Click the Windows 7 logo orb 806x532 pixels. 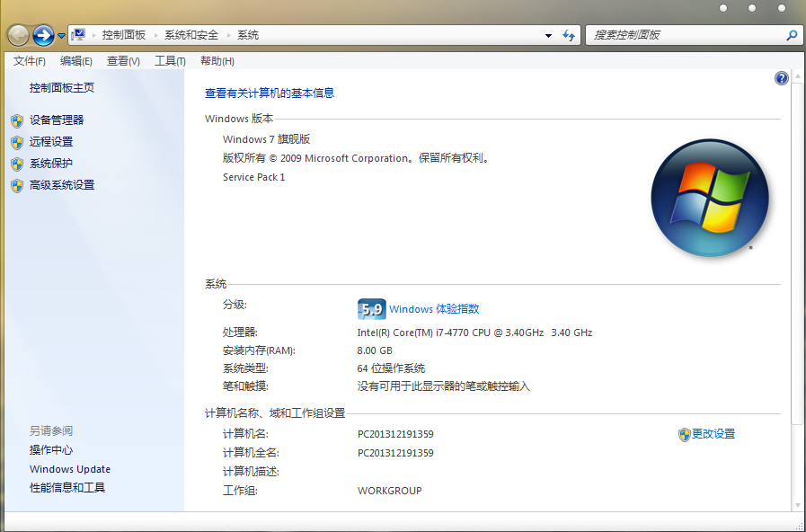pyautogui.click(x=710, y=198)
